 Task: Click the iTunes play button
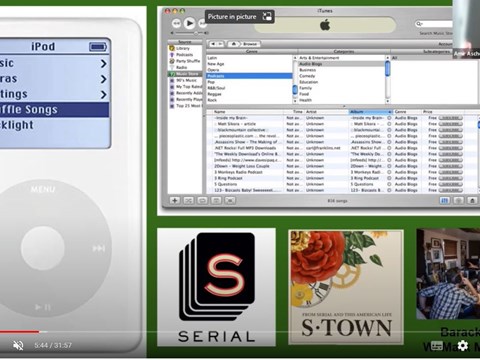tap(189, 23)
